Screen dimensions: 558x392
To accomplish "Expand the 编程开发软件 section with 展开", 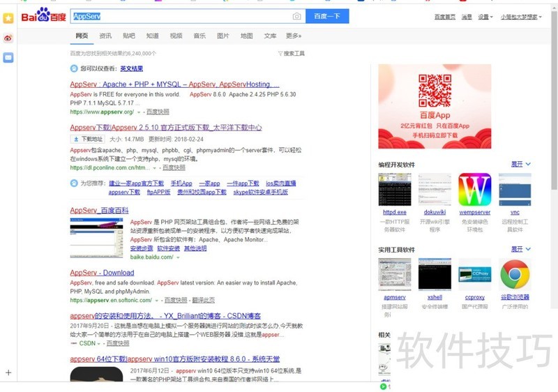I will point(520,164).
